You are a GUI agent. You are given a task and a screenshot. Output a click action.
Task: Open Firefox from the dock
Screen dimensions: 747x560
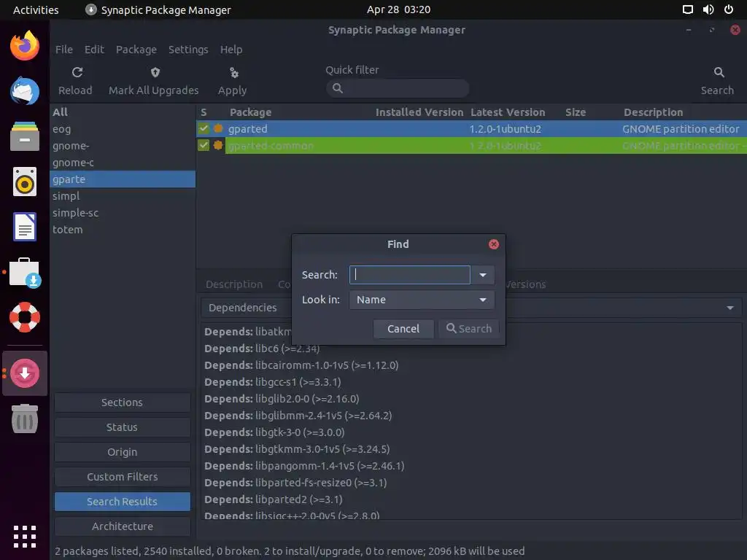tap(25, 46)
